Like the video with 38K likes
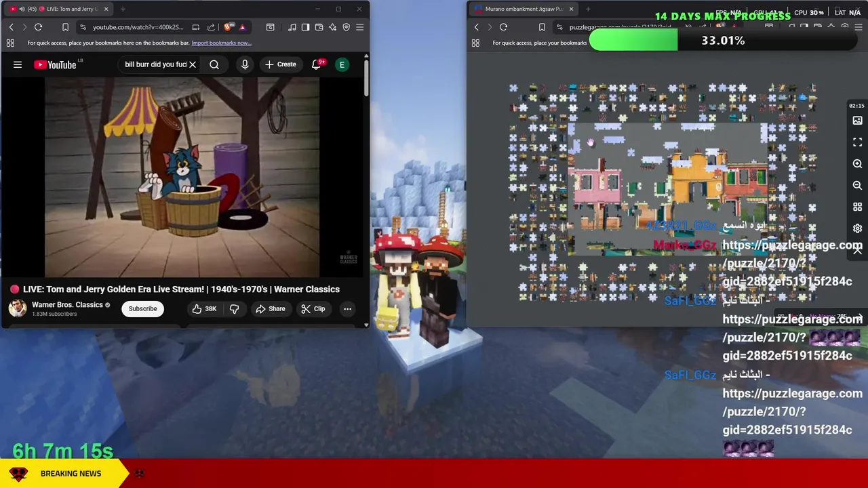 coord(203,308)
